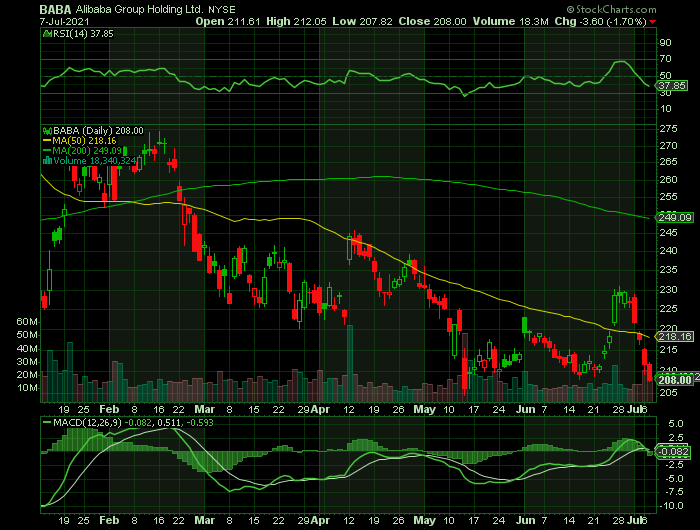Click the RSI(14) 37.85 legend label
Viewport: 700px width, 530px height.
[x=83, y=34]
